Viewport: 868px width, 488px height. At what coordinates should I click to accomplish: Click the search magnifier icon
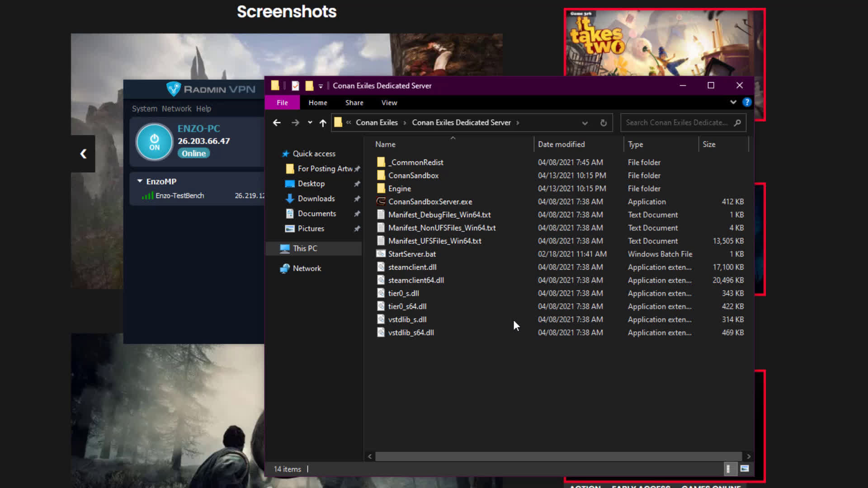(737, 122)
